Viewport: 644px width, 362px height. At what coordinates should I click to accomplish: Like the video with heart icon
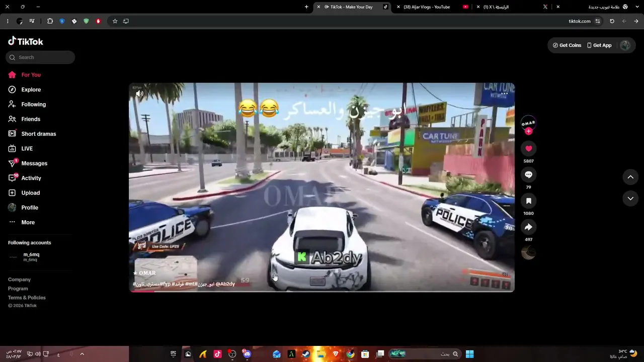[x=528, y=148]
